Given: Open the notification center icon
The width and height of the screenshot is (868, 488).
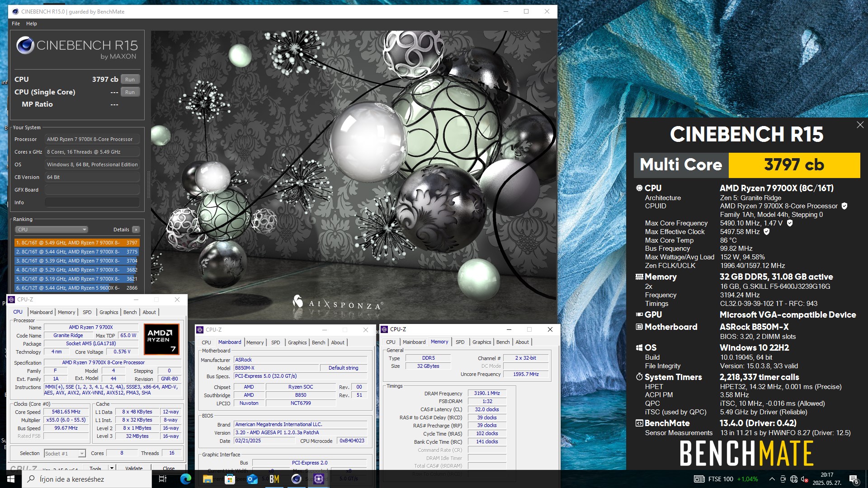Looking at the screenshot, I should (854, 479).
